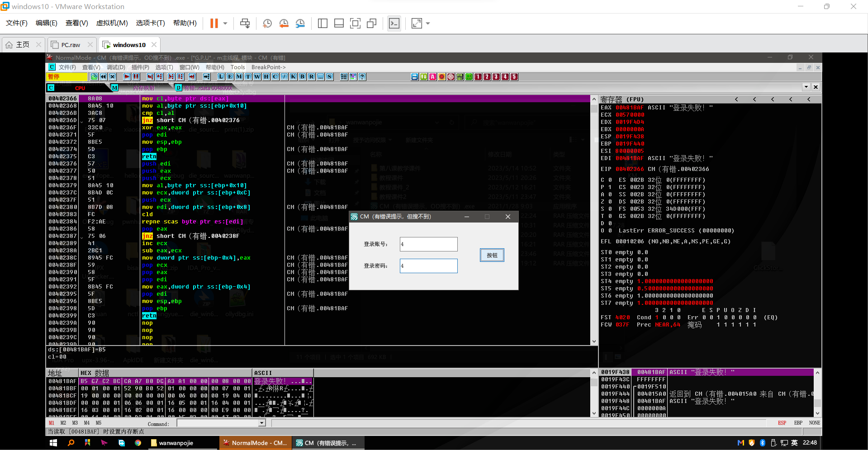Click the Command input field
Viewport: 868px width, 450px height.
[x=218, y=423]
